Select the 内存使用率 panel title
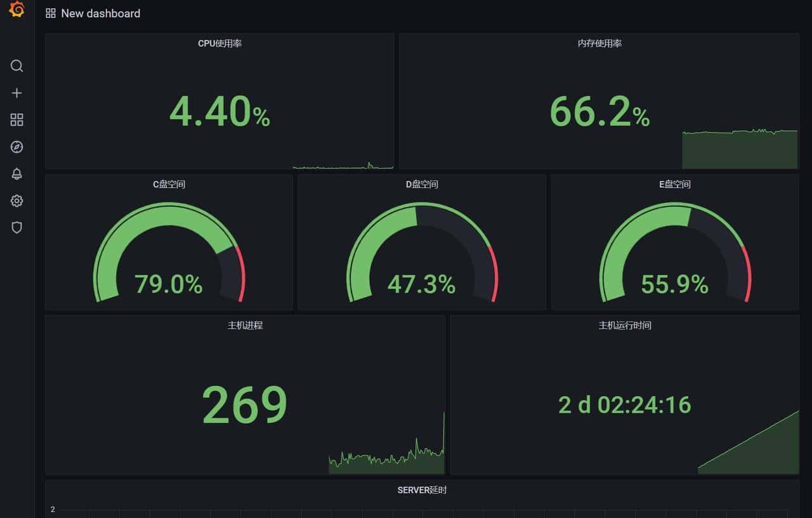 [599, 44]
